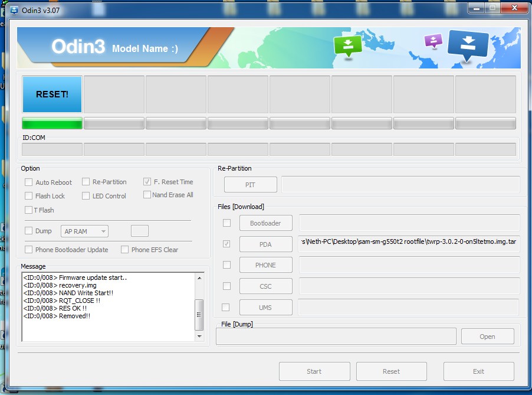Image resolution: width=532 pixels, height=395 pixels.
Task: Tick the checkbox beside CSC
Action: click(x=226, y=286)
